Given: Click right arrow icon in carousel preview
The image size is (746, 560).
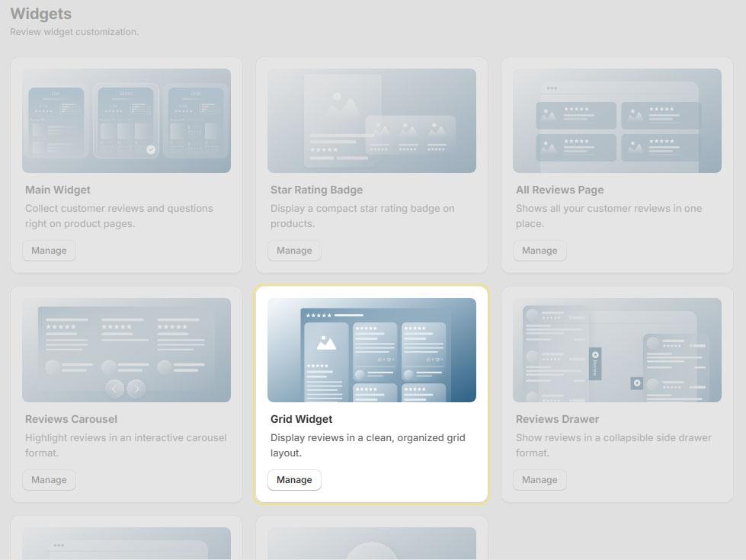Looking at the screenshot, I should tap(136, 389).
